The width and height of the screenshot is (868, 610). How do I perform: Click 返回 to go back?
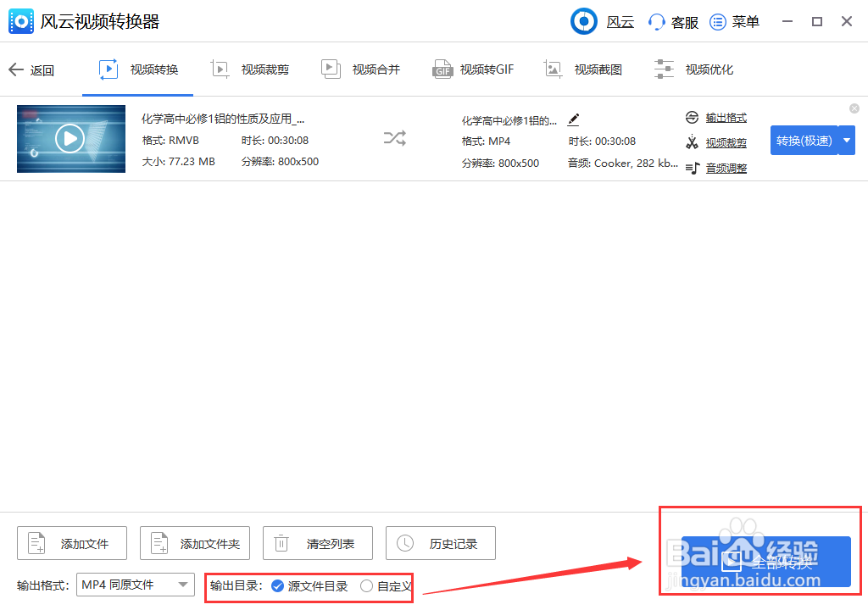click(32, 69)
